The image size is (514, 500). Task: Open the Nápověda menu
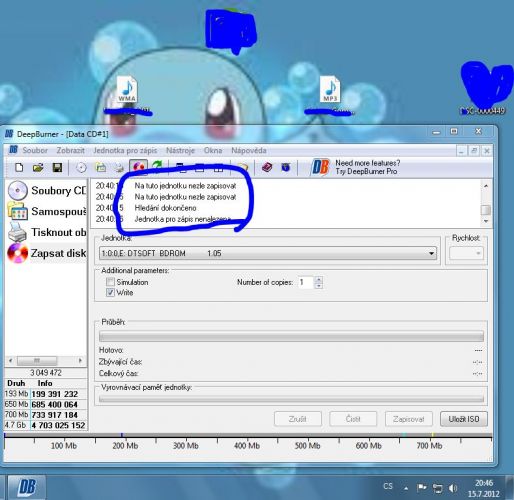click(249, 150)
